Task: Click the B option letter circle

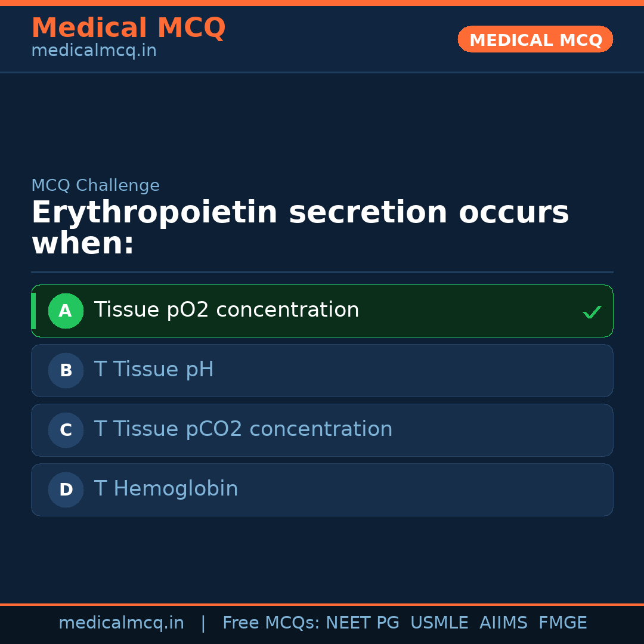Action: [x=66, y=370]
